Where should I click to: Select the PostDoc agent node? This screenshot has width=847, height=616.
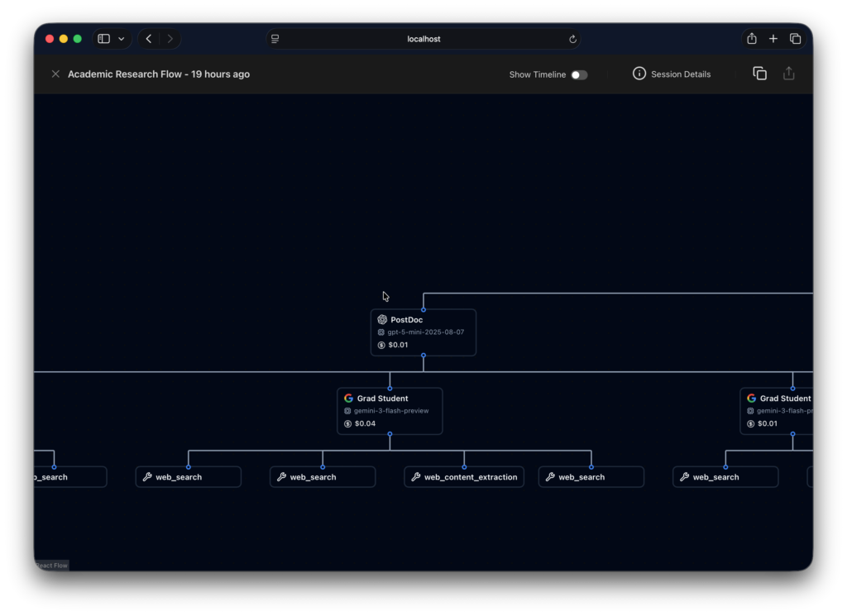click(423, 332)
